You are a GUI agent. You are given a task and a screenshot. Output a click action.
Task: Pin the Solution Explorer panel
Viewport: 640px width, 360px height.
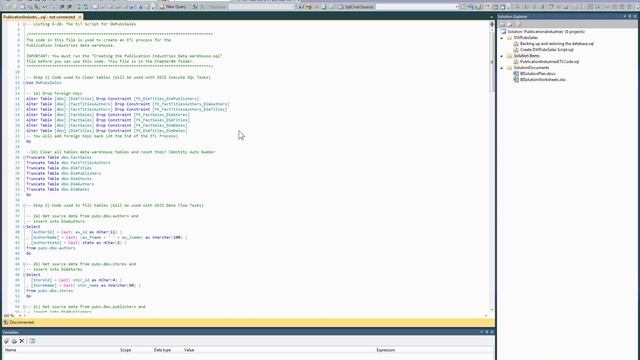click(x=630, y=16)
